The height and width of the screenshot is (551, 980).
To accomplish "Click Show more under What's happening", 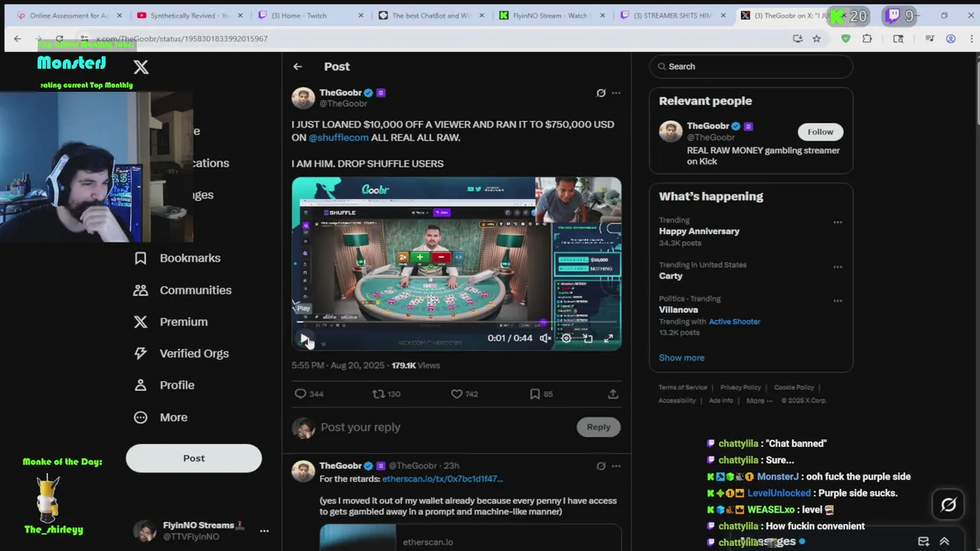I will pos(681,357).
